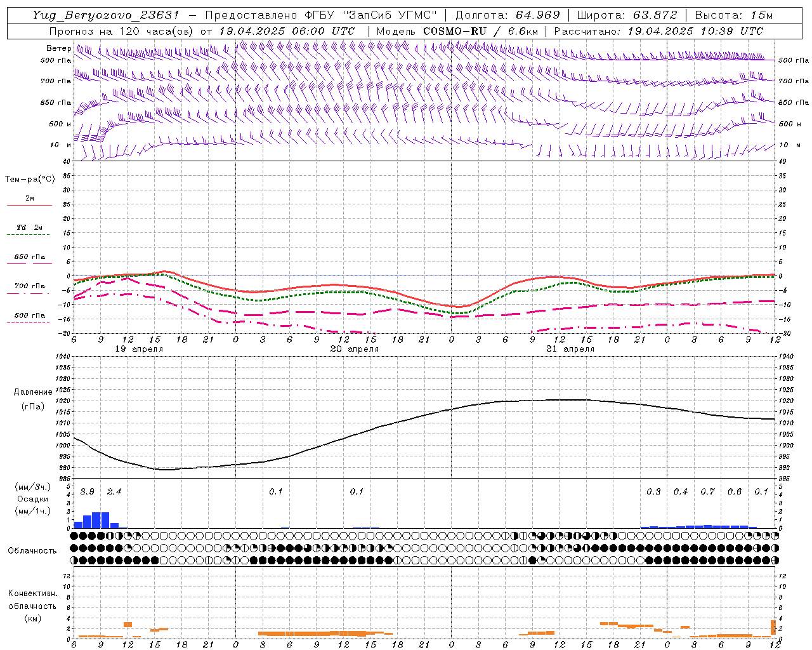
Task: Click the forecast header Прогноз на 120 часа(ов)
Action: 122,31
